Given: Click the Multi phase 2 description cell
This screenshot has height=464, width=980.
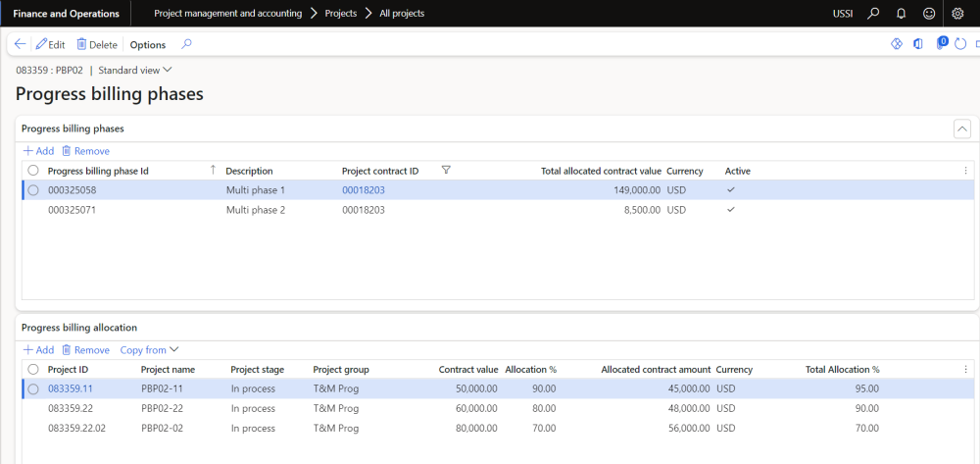Looking at the screenshot, I should [255, 210].
